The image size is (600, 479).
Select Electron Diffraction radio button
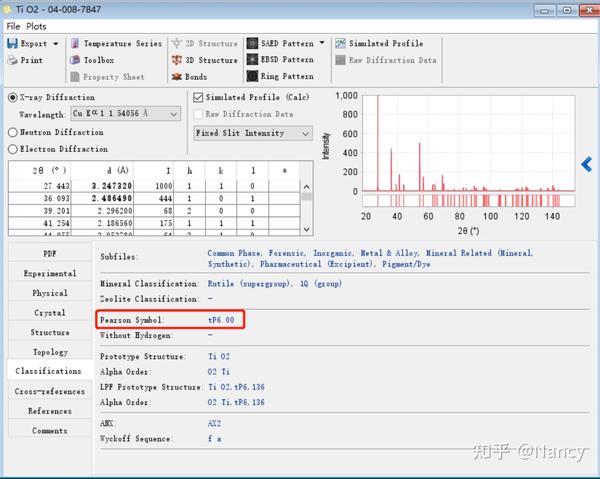[13, 149]
